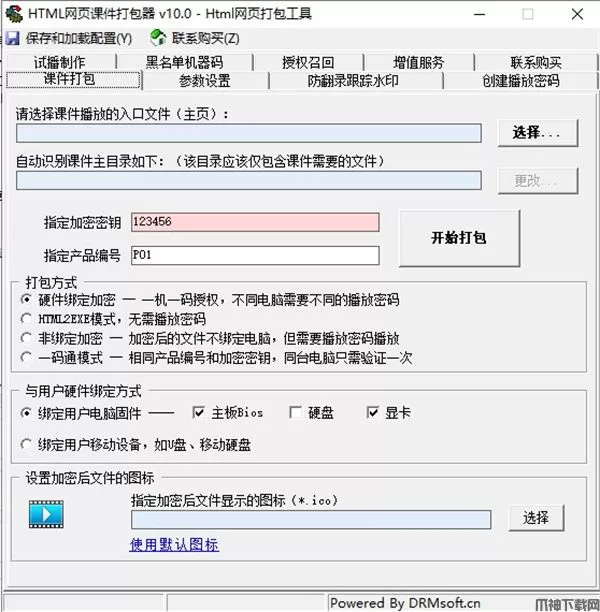The image size is (600, 612).
Task: Choose the 非绑定加密 radio option
Action: (x=26, y=338)
